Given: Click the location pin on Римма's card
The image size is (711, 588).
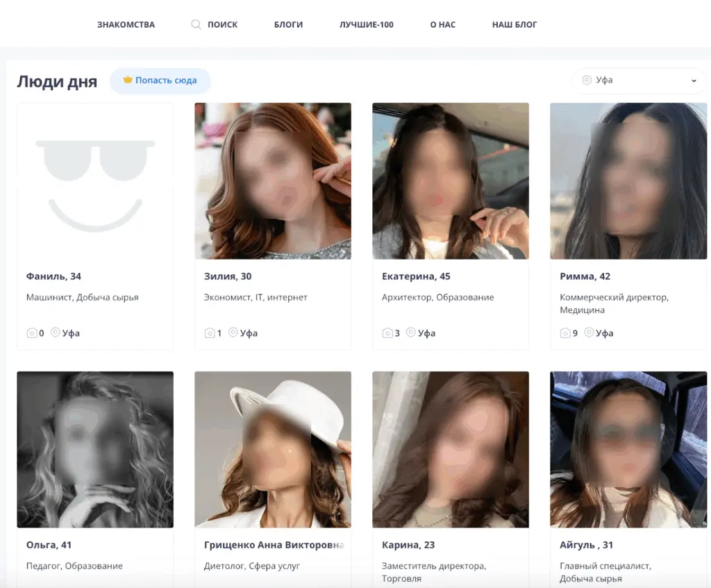Looking at the screenshot, I should 589,333.
